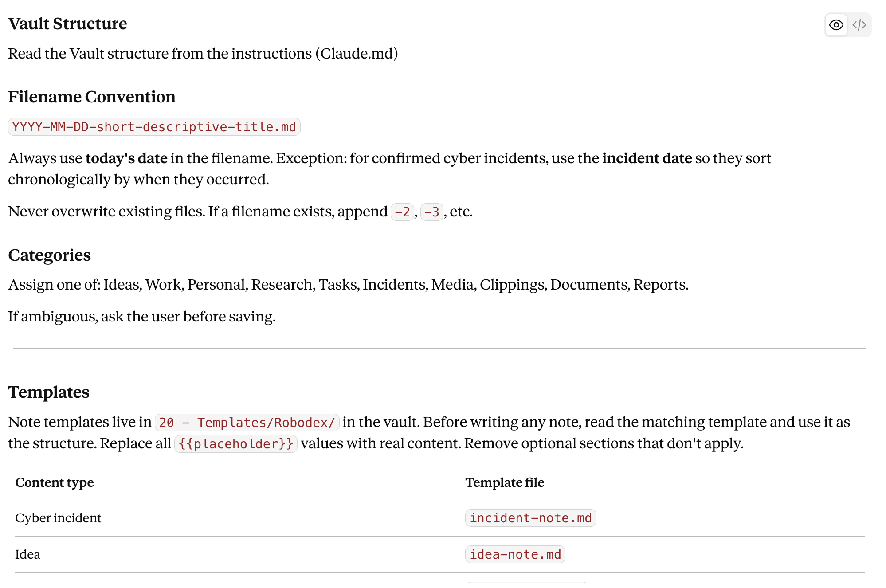Click the Content type column header

(x=55, y=482)
